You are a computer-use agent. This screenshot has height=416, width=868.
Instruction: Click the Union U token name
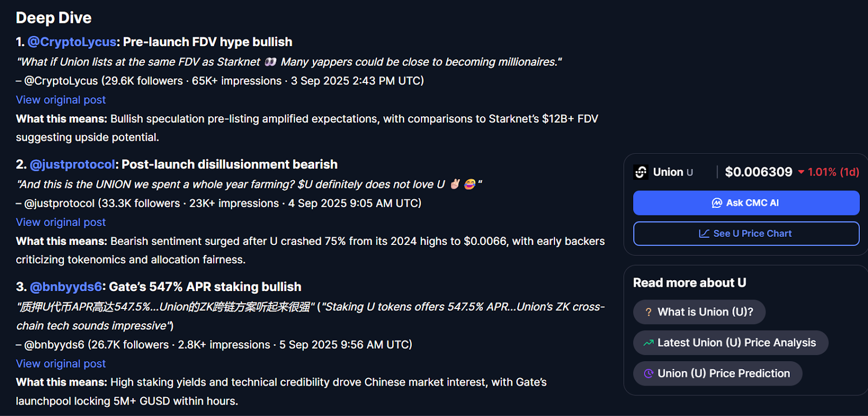coord(673,172)
